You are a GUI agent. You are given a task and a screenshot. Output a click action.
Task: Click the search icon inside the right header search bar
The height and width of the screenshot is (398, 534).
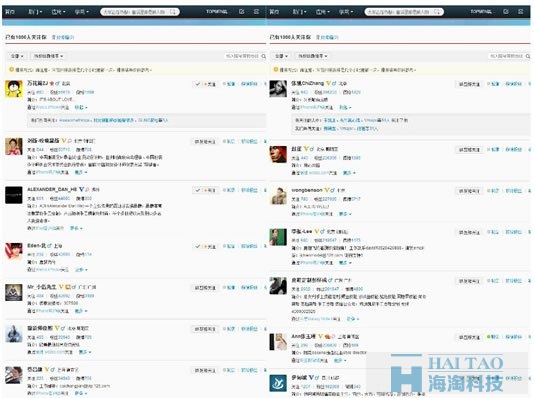click(438, 12)
